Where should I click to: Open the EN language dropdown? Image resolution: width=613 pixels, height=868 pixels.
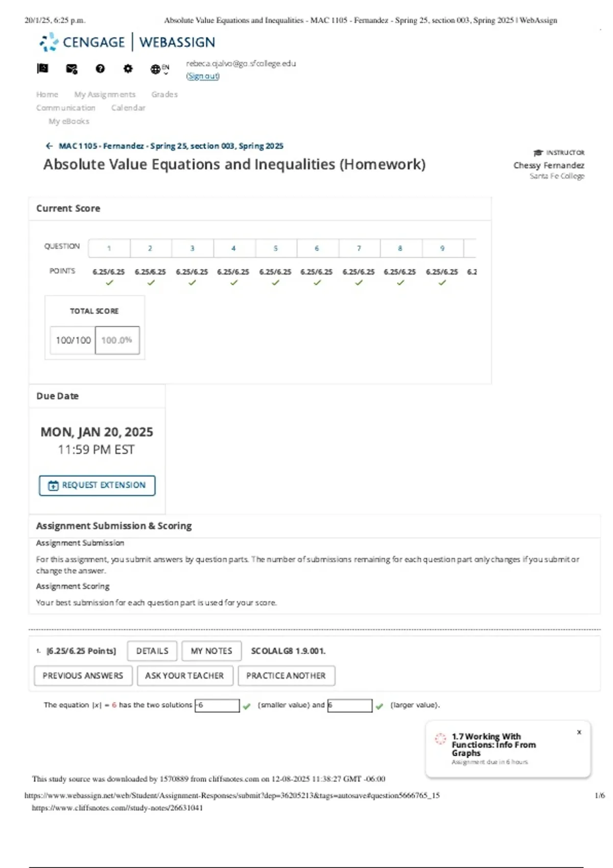pyautogui.click(x=159, y=69)
